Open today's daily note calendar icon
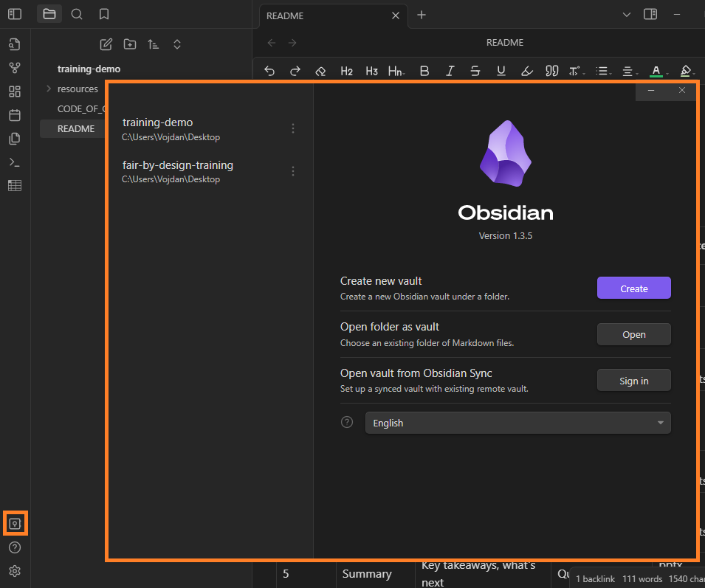This screenshot has height=588, width=705. click(15, 114)
